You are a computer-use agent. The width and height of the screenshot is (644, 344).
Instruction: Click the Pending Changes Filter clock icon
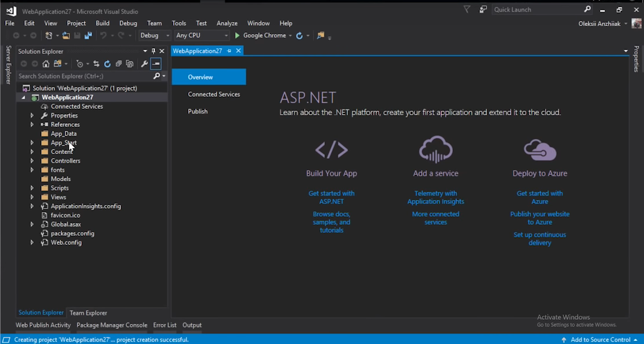[80, 64]
